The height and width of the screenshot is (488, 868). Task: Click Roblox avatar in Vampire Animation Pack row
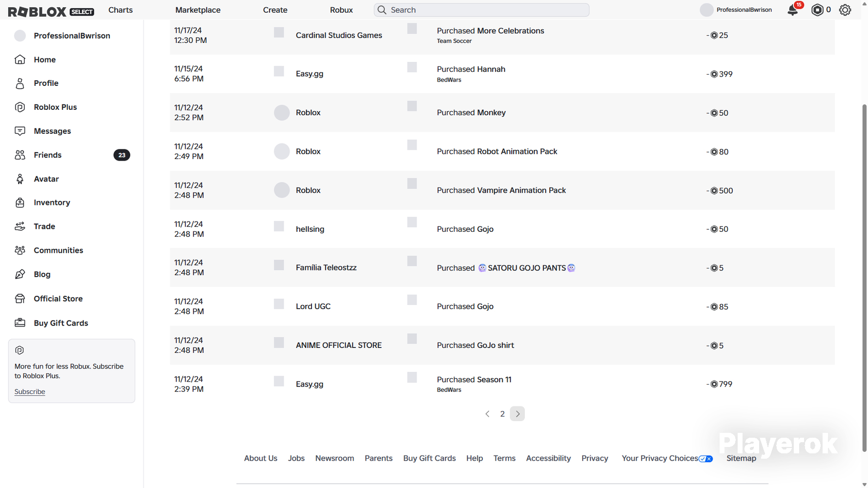282,190
